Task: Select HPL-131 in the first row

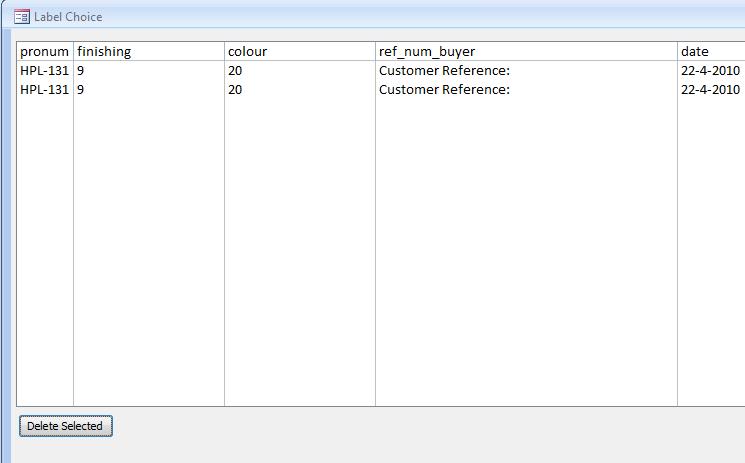Action: coord(45,70)
